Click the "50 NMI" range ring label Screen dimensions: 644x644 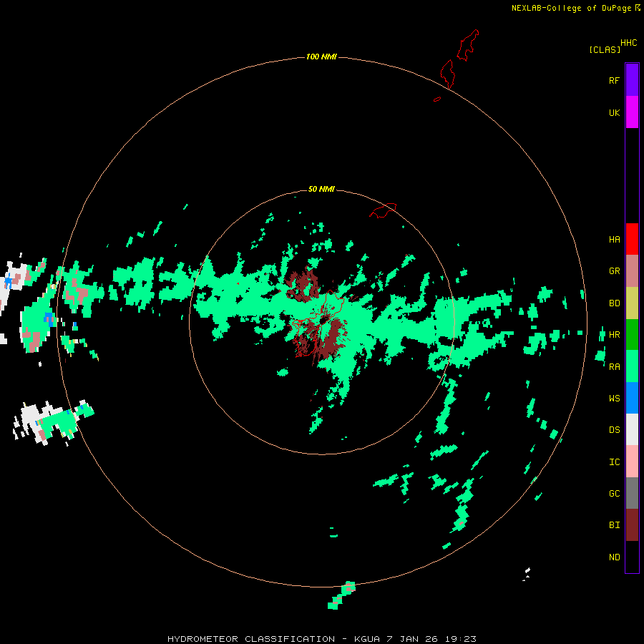[321, 189]
